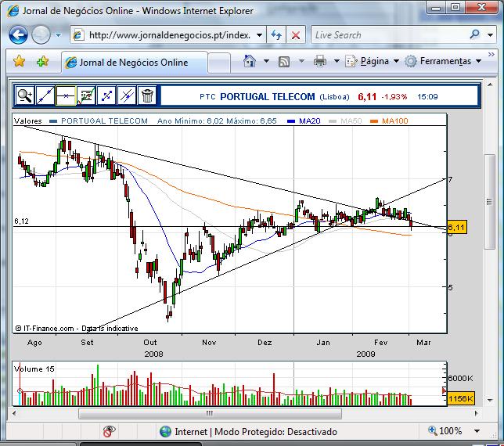Select the horizontal line tool
This screenshot has height=446, width=504.
66,95
